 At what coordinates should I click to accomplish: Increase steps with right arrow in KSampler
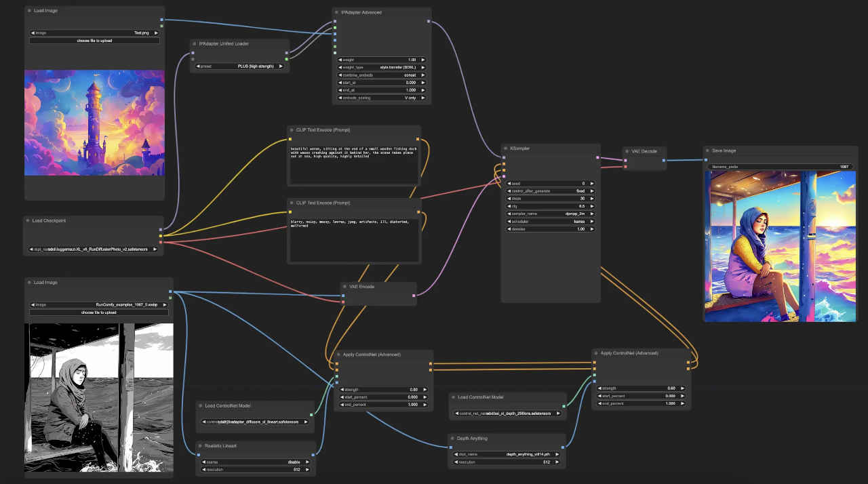tap(593, 199)
